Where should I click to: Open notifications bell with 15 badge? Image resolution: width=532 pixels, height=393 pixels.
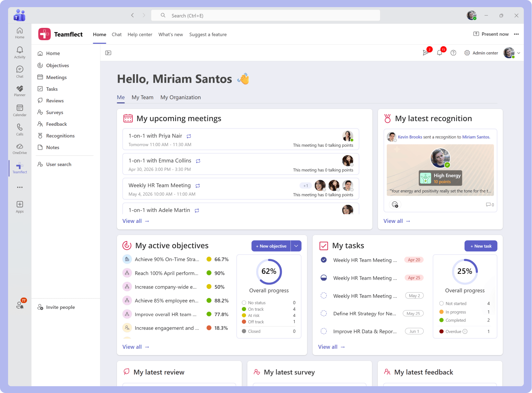(x=440, y=52)
